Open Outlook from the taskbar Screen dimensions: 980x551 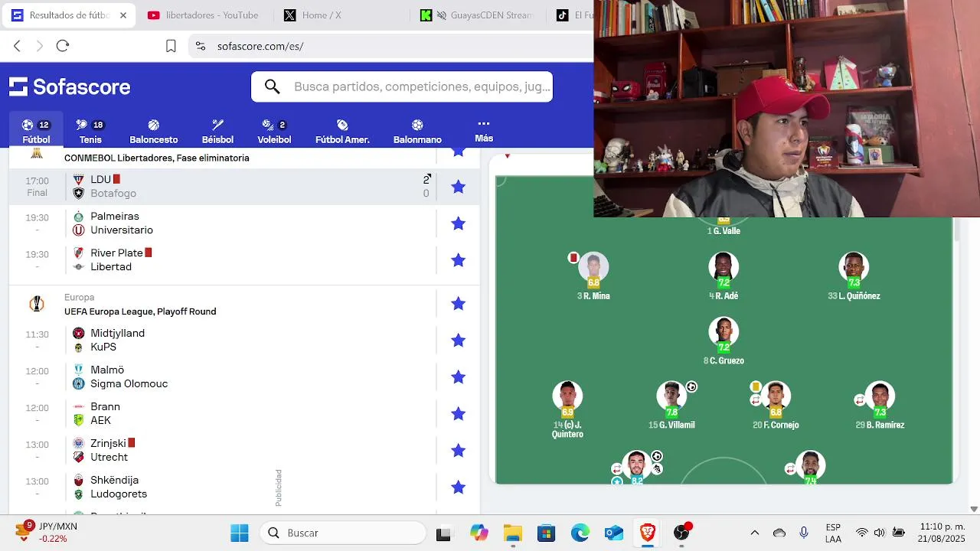click(x=614, y=533)
